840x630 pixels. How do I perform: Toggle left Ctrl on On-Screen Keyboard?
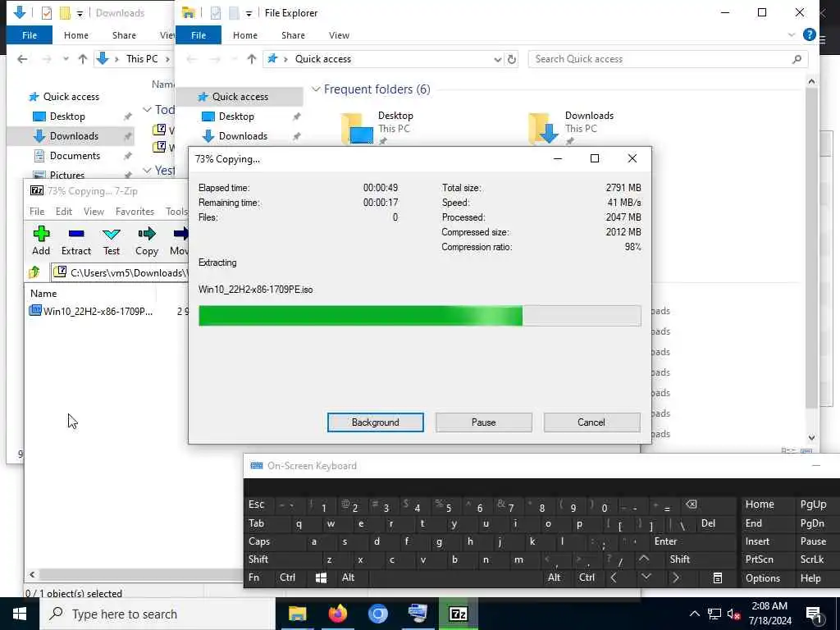[288, 577]
